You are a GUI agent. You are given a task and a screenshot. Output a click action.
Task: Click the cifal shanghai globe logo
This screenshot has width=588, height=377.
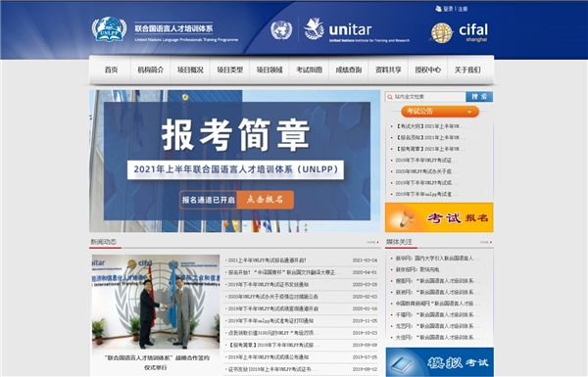click(441, 33)
